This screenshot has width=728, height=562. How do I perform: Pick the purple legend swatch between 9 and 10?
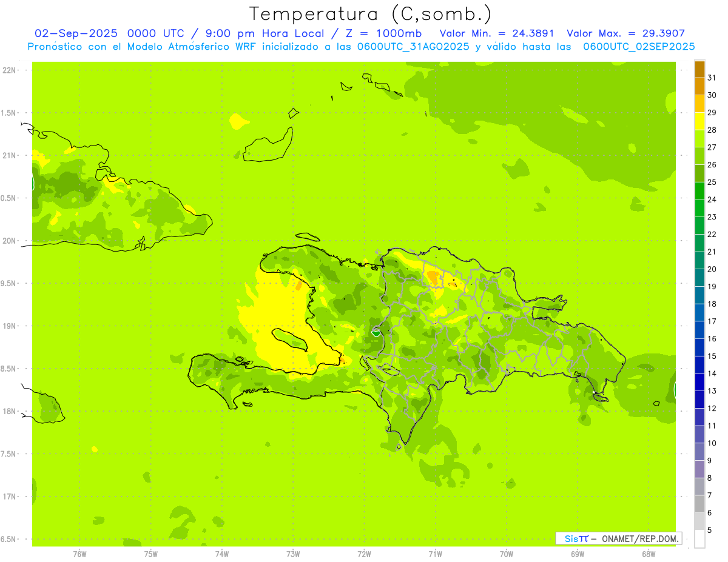coord(699,452)
